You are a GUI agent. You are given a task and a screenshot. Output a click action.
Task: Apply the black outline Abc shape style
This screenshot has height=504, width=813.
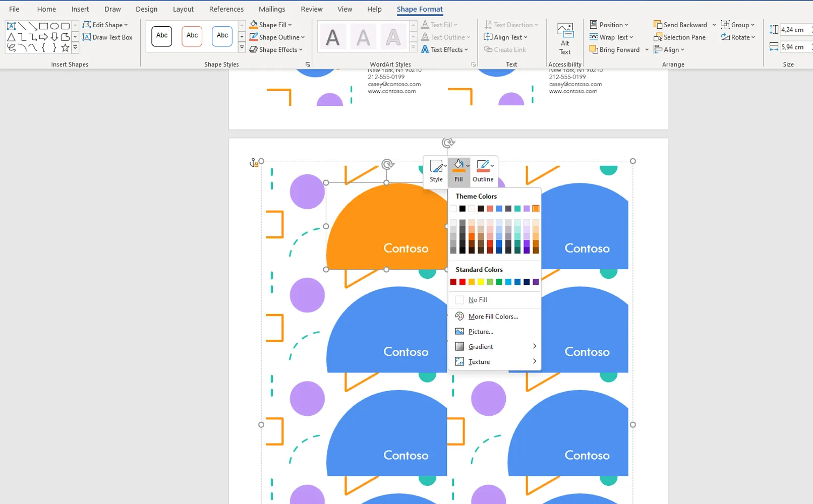(162, 36)
